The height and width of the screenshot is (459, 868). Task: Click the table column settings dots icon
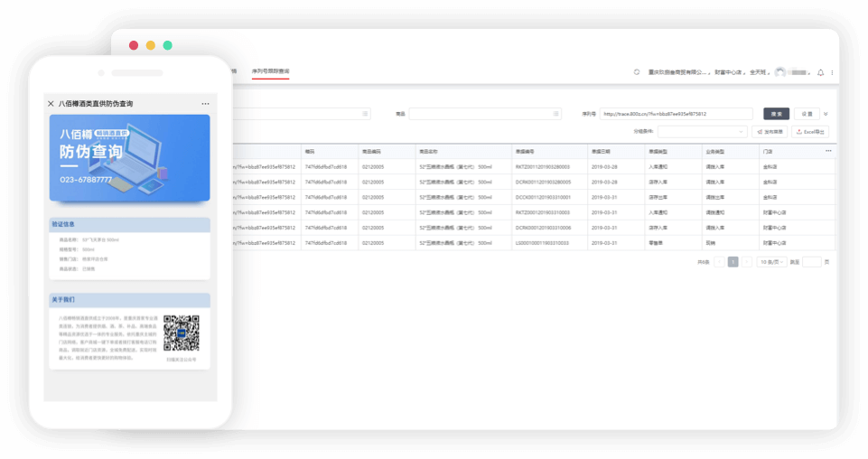click(828, 151)
